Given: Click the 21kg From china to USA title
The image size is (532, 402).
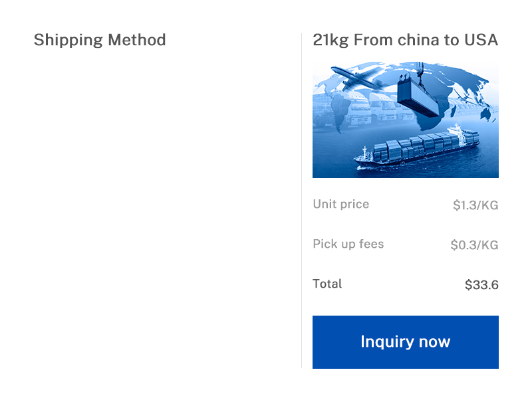Looking at the screenshot, I should click(406, 40).
